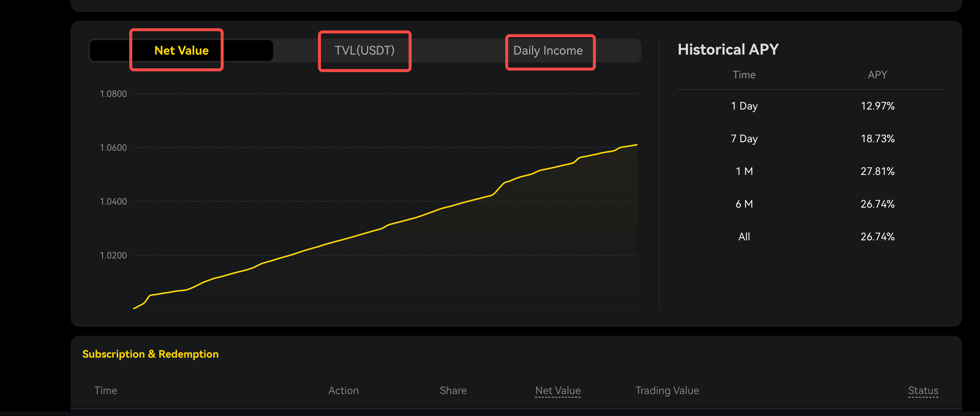The image size is (980, 416).
Task: Select the 6 M APY row
Action: (x=811, y=204)
